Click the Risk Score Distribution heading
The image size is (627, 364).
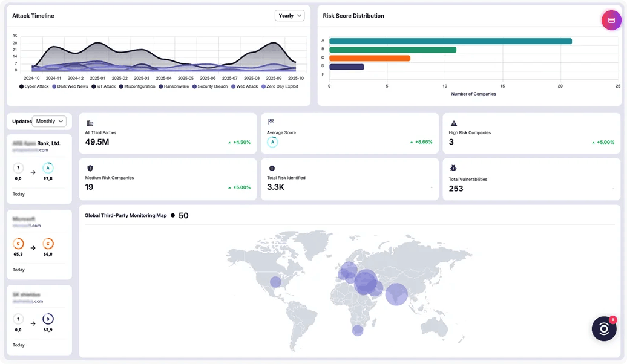coord(353,16)
